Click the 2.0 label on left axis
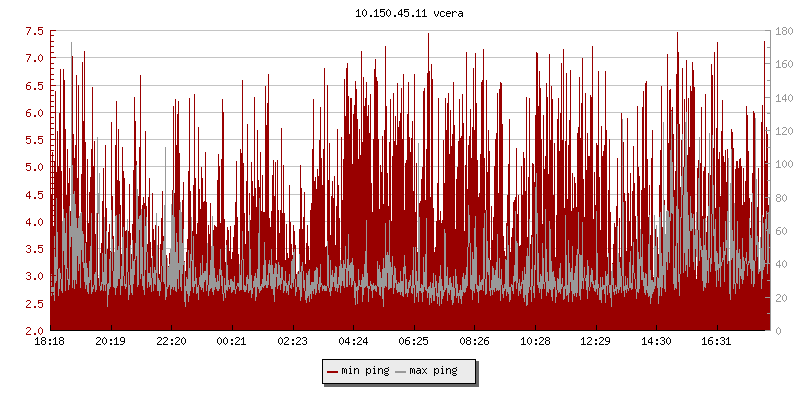This screenshot has width=800, height=400. (x=33, y=331)
